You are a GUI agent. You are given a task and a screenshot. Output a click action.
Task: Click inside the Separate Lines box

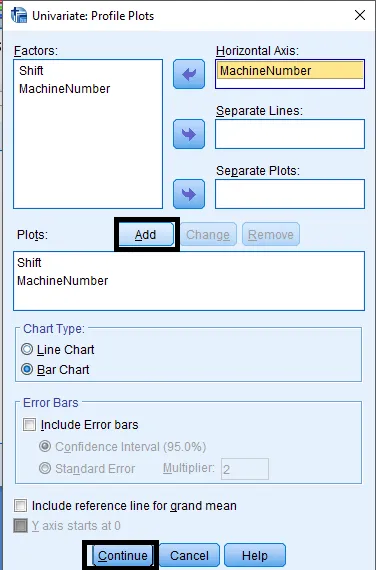[x=290, y=134]
